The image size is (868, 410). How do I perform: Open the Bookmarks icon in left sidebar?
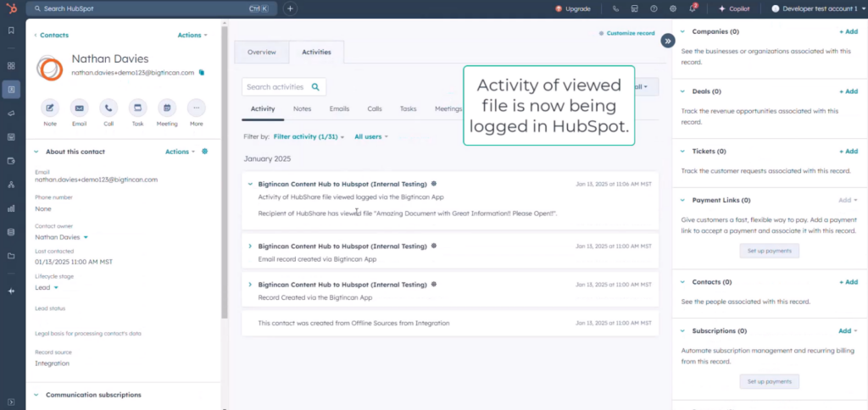click(11, 30)
